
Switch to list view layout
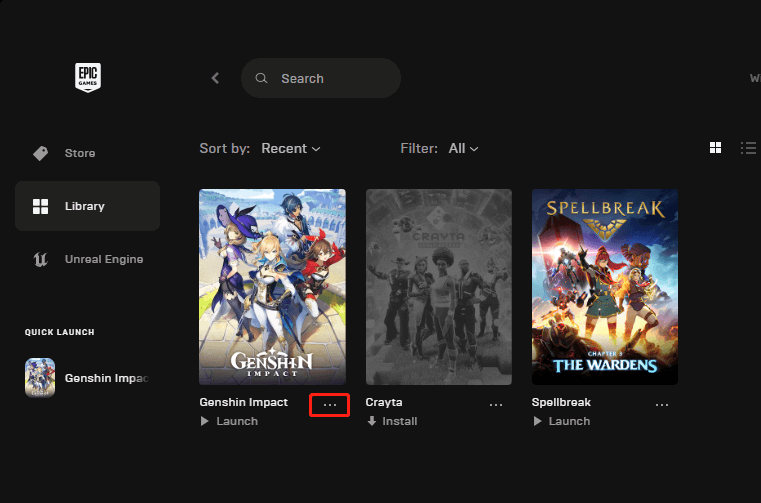[748, 148]
